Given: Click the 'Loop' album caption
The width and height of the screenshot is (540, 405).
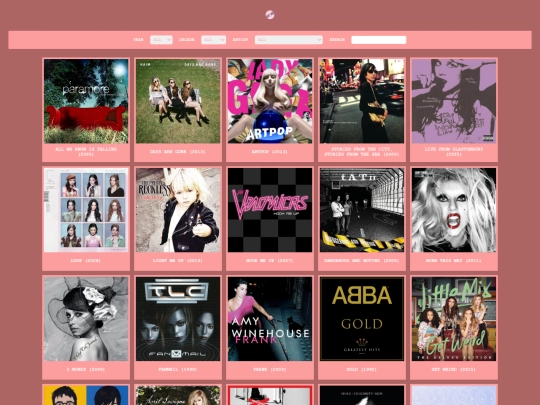Looking at the screenshot, I should (86, 261).
